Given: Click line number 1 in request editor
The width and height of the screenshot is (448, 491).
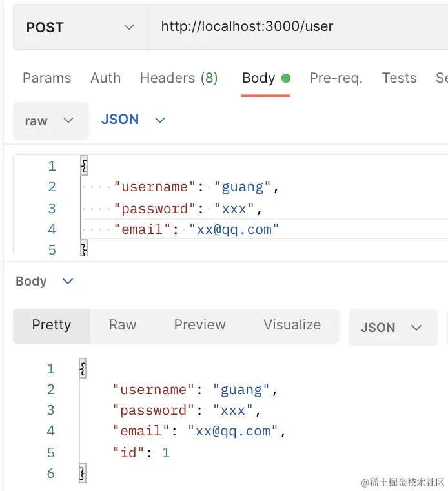Looking at the screenshot, I should (x=52, y=166).
